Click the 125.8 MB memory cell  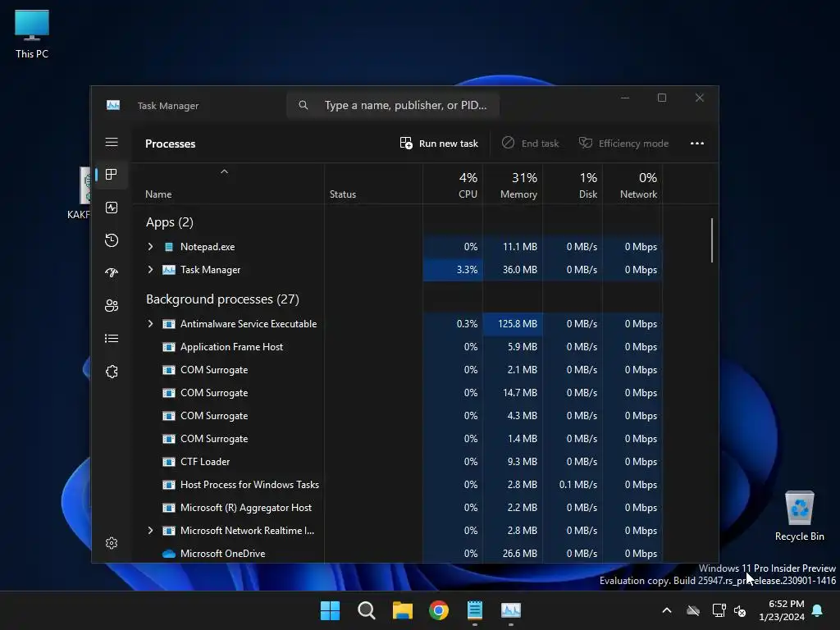(513, 324)
